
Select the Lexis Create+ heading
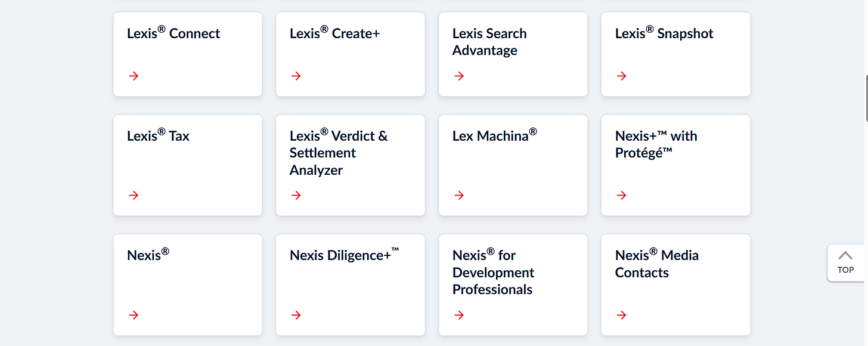click(x=334, y=33)
